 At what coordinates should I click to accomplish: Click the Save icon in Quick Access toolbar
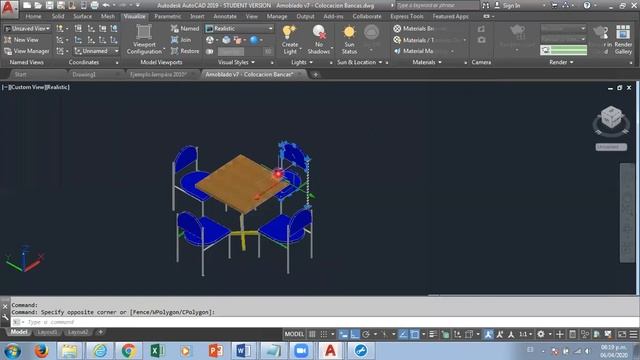click(x=49, y=5)
